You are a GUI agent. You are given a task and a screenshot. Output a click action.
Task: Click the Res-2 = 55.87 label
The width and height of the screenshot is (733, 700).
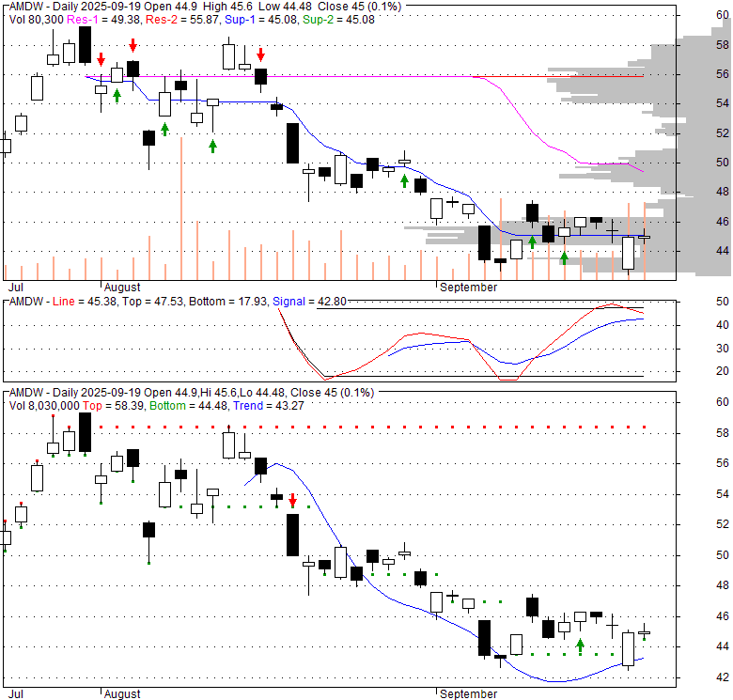pyautogui.click(x=182, y=20)
